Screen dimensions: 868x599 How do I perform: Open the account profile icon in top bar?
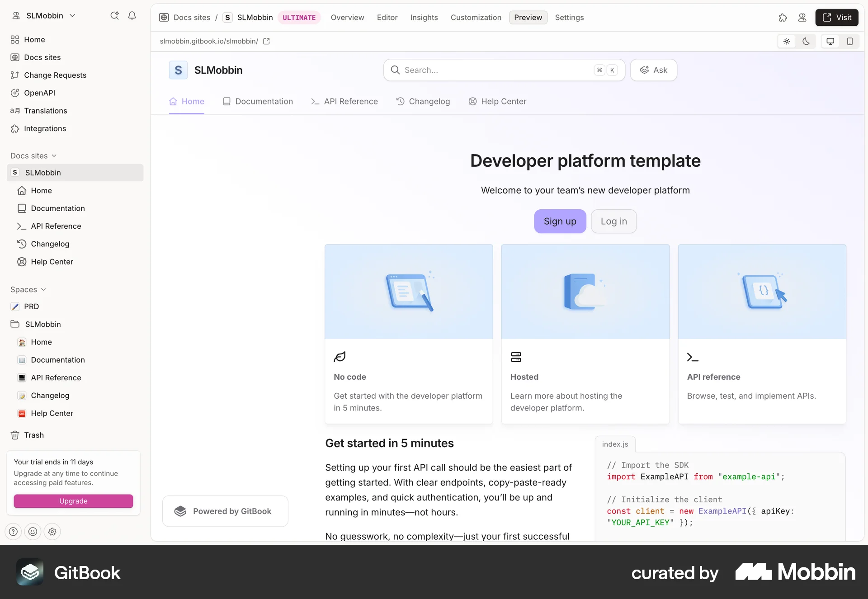(x=802, y=18)
